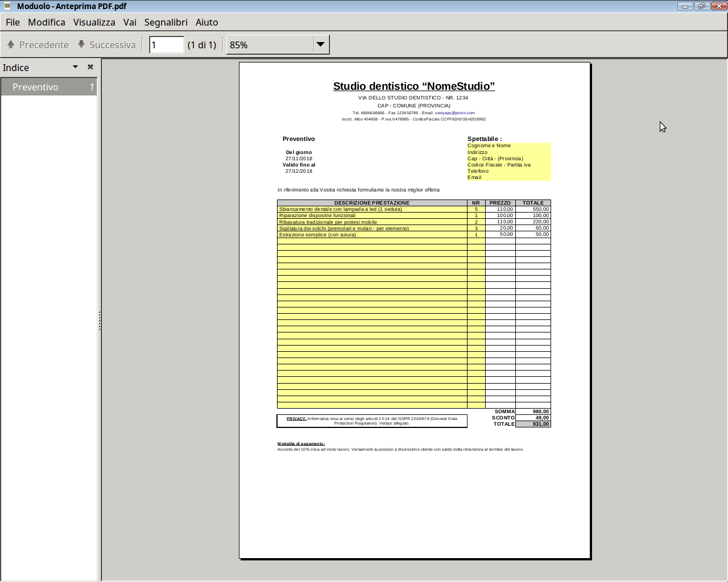The width and height of the screenshot is (728, 582).
Task: Click the email link xxxtyaas@pinco.com
Action: [454, 113]
